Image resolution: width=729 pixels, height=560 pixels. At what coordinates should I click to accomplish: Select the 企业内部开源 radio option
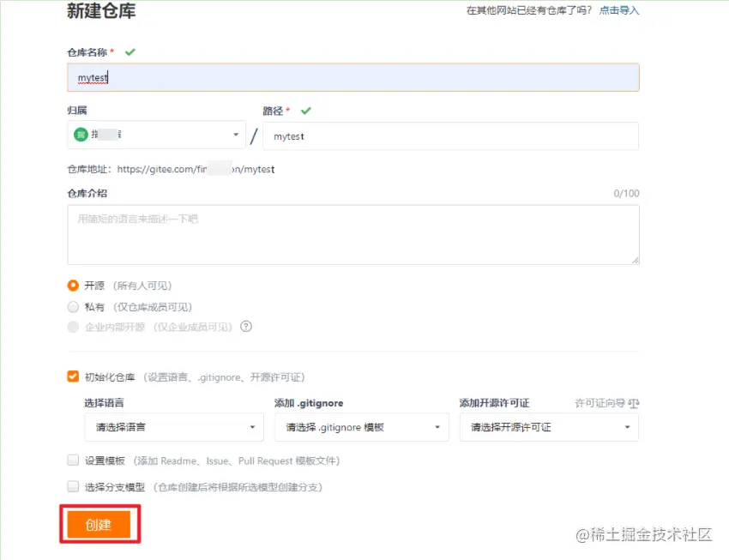tap(73, 327)
